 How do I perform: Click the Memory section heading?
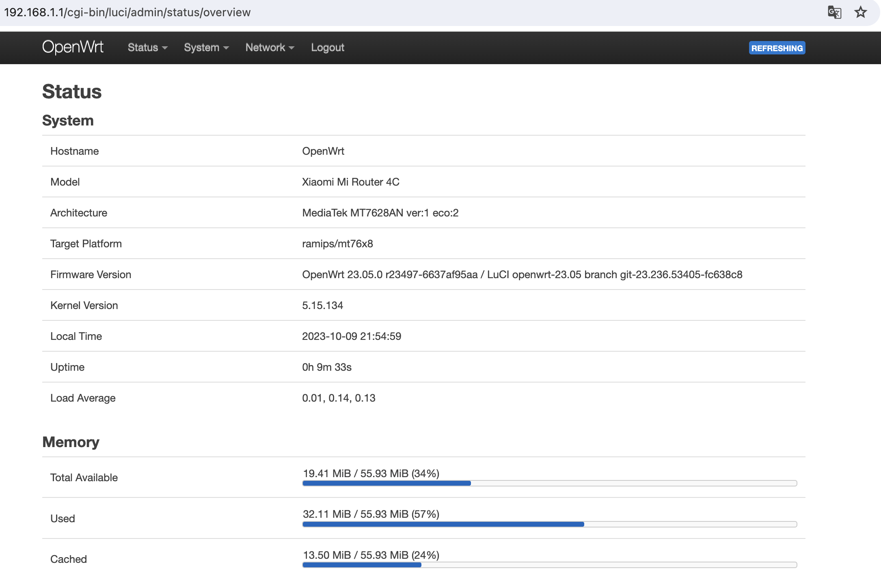pos(71,442)
